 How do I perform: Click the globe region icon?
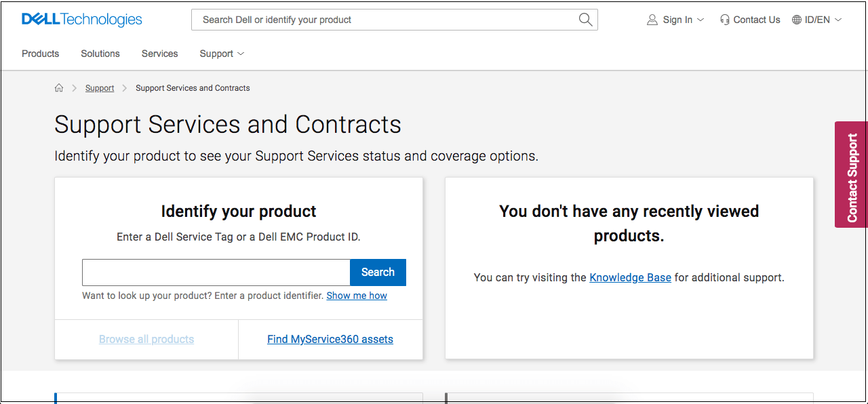(x=797, y=20)
